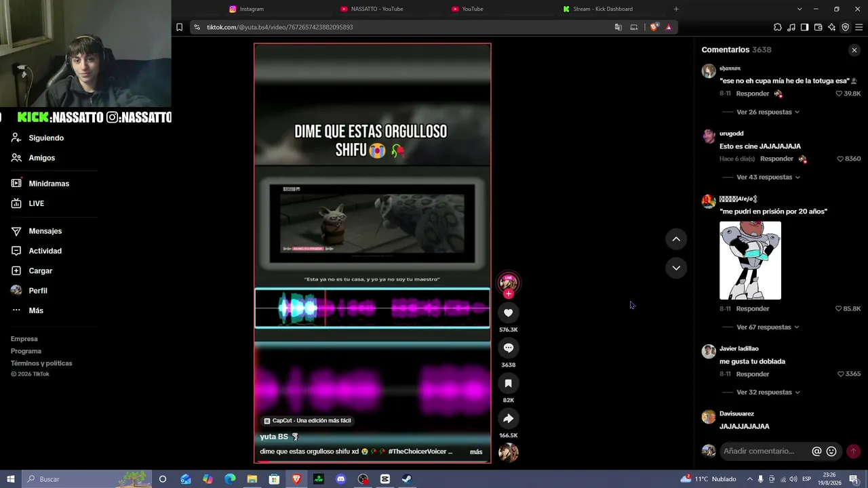868x488 pixels.
Task: Toggle the browser sidebar panel
Action: tap(804, 27)
